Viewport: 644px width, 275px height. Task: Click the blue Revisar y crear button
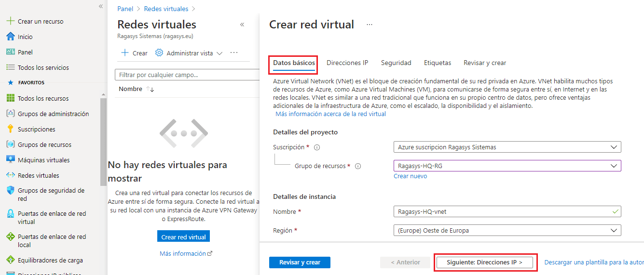pyautogui.click(x=300, y=262)
